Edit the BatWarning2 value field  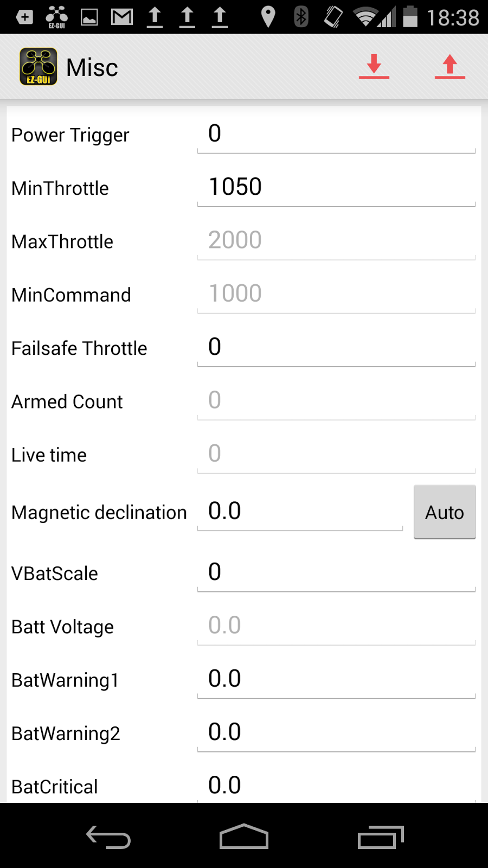(x=336, y=733)
